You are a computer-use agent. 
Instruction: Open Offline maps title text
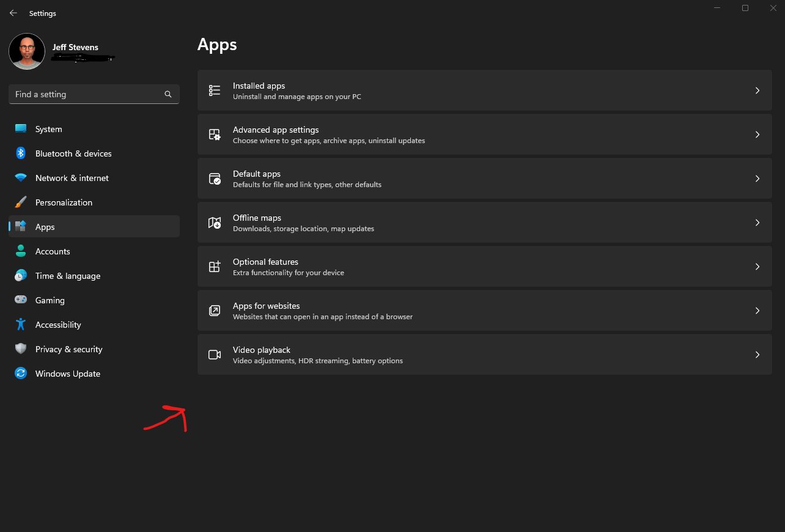[x=257, y=218]
